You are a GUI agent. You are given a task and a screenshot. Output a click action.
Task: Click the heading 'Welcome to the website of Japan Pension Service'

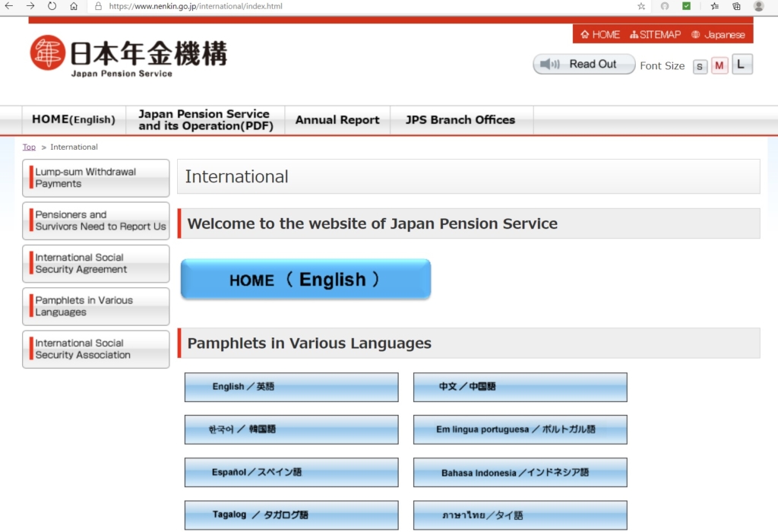tap(372, 223)
